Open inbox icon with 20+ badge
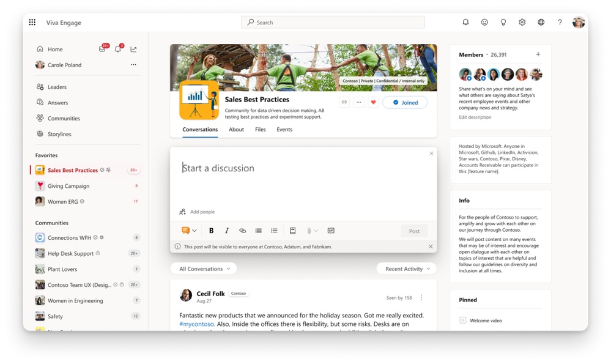Viewport: 611px width, 364px height. pyautogui.click(x=103, y=49)
